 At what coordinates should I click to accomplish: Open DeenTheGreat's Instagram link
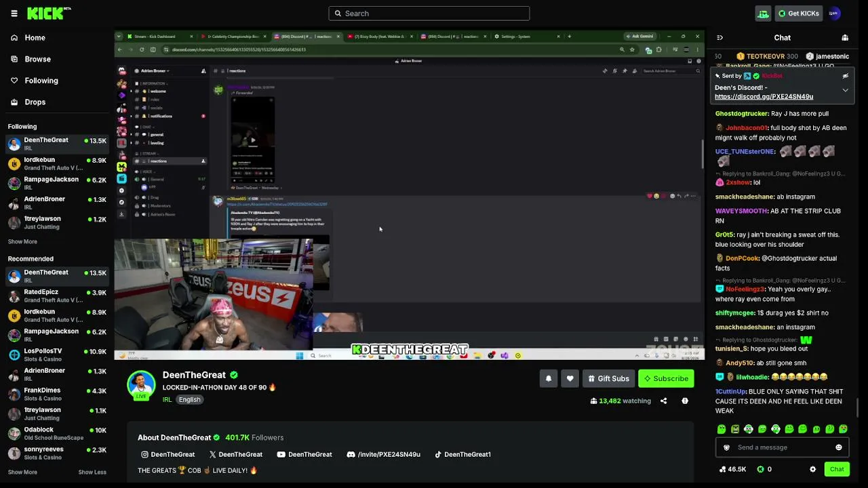(x=167, y=455)
